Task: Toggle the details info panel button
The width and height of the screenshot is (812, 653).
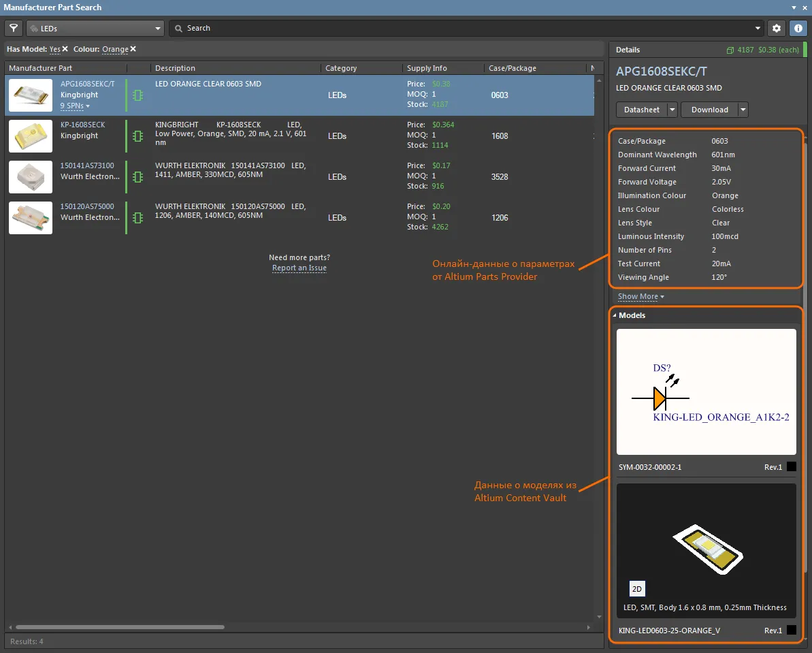Action: (x=798, y=29)
